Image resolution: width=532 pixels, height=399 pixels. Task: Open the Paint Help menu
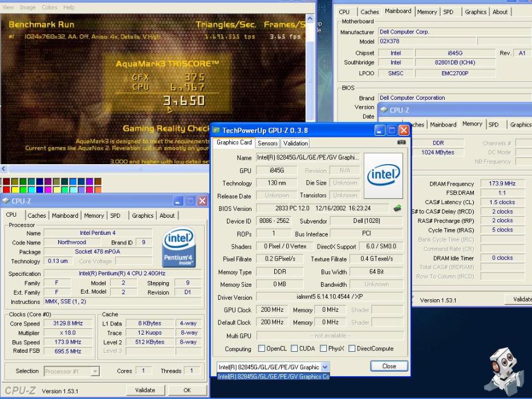(x=69, y=7)
